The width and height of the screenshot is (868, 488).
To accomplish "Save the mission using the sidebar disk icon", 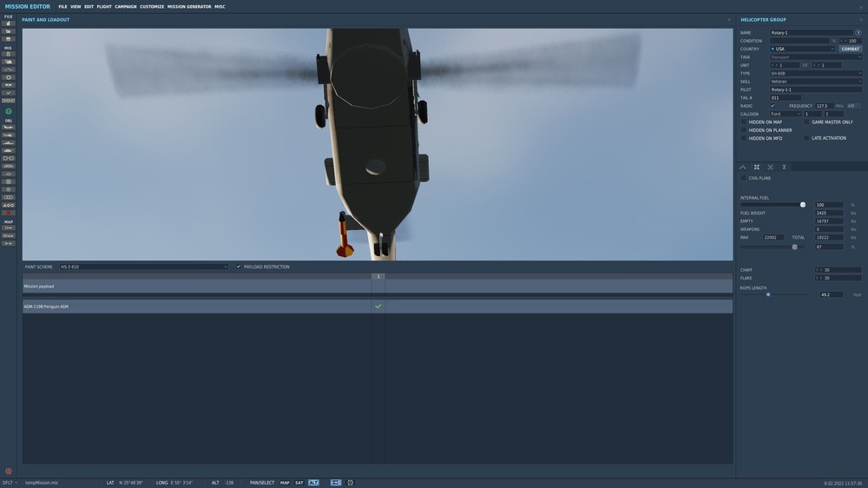I will (9, 39).
